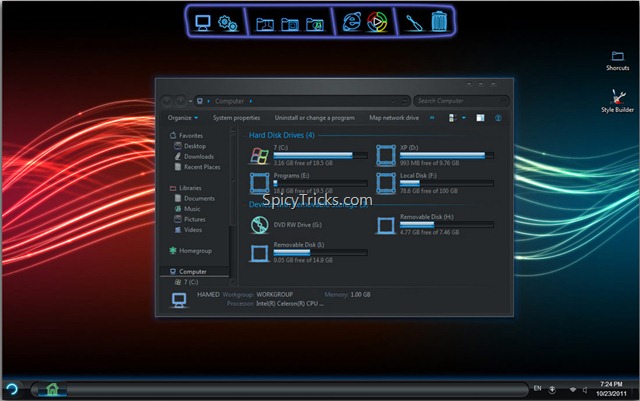Click Uninstall or change a program
The image size is (640, 401).
[x=315, y=118]
